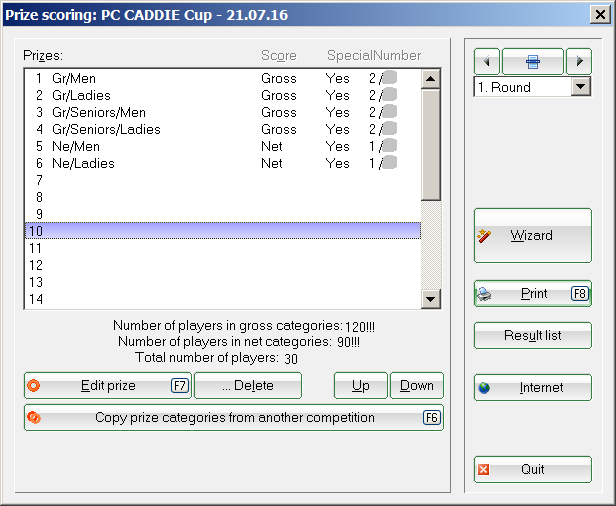
Task: Select empty prize row 11
Action: click(x=223, y=248)
